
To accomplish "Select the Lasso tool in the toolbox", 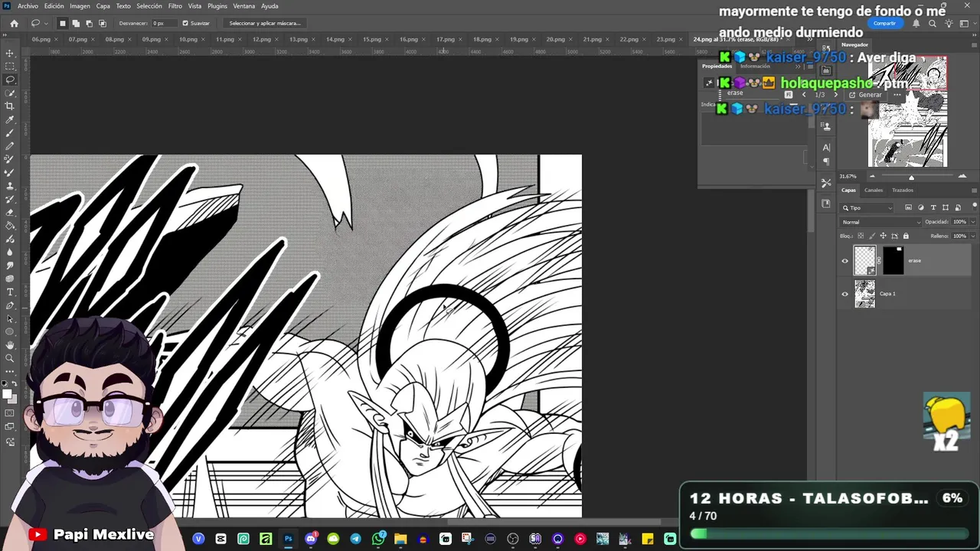I will click(x=10, y=80).
